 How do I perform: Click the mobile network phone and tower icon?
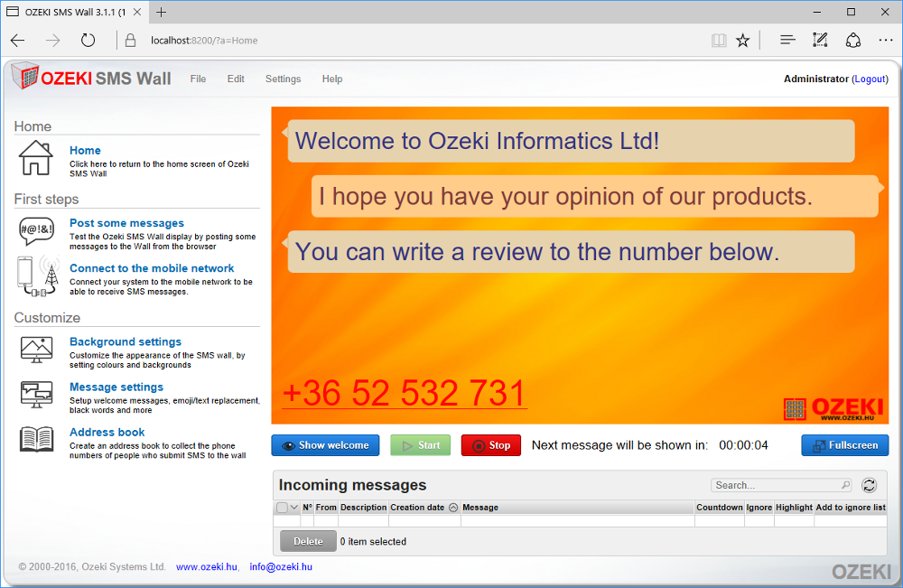pyautogui.click(x=38, y=276)
